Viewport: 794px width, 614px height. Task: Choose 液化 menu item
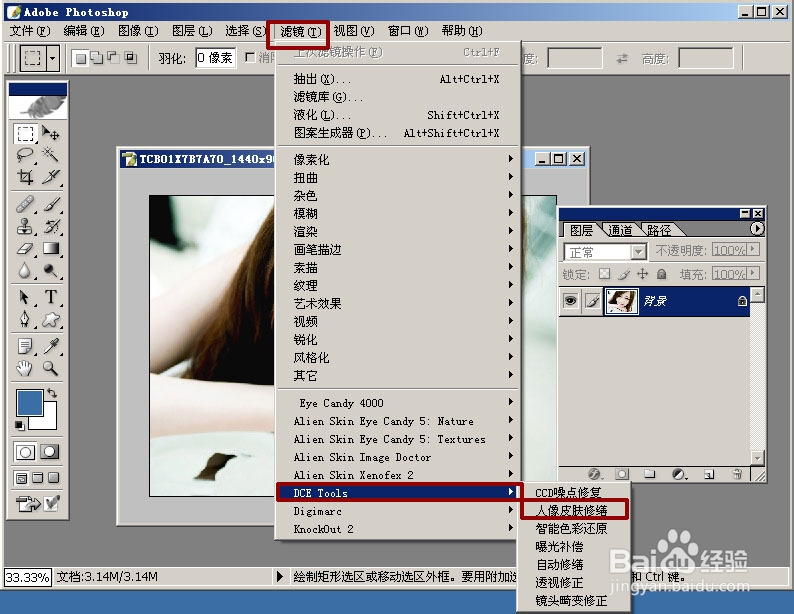click(x=397, y=115)
